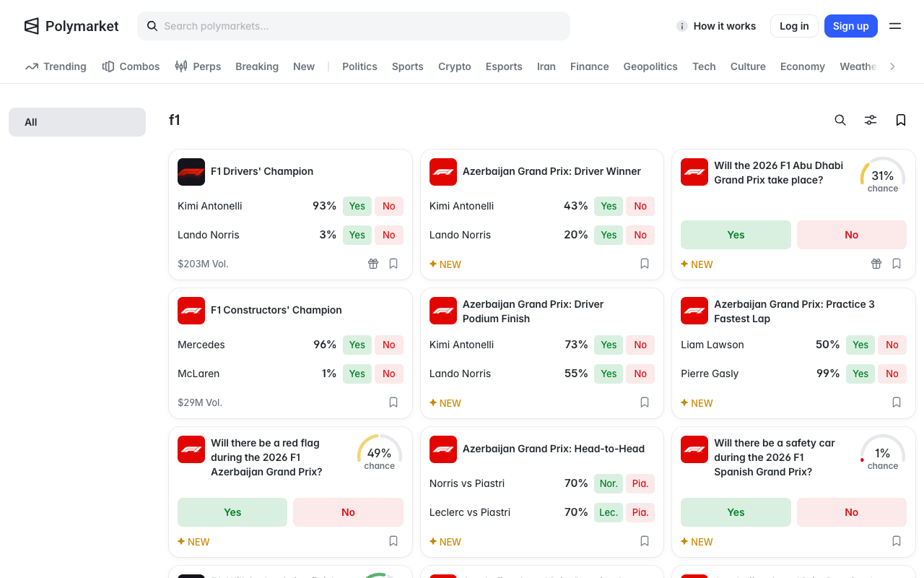
Task: Open the filter sliders icon
Action: point(871,120)
